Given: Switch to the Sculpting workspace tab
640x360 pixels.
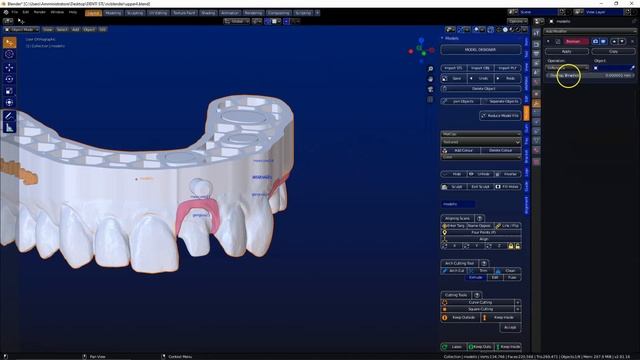Looking at the screenshot, I should (x=135, y=13).
